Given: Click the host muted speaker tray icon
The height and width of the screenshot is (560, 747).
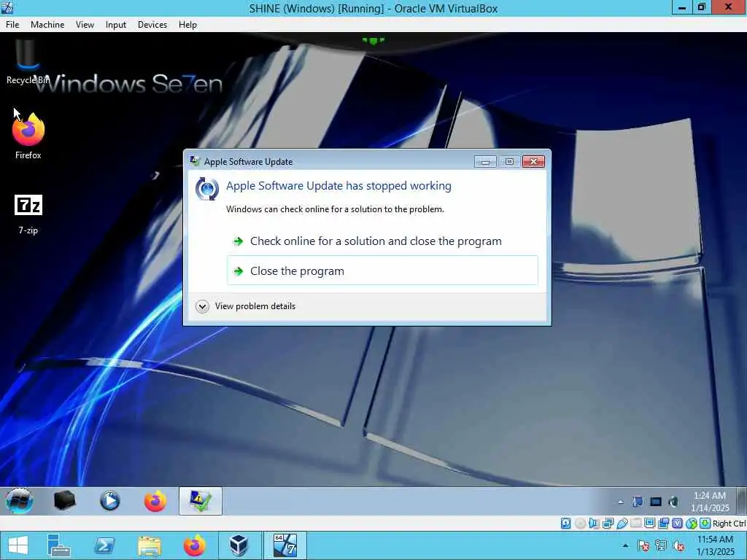Looking at the screenshot, I should pos(679,545).
